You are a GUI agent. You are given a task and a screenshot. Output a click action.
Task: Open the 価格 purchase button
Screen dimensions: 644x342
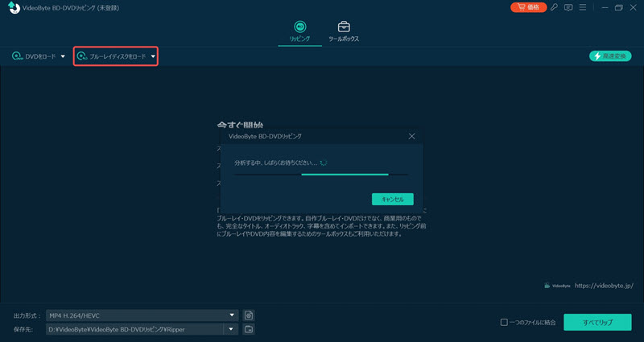tap(529, 7)
